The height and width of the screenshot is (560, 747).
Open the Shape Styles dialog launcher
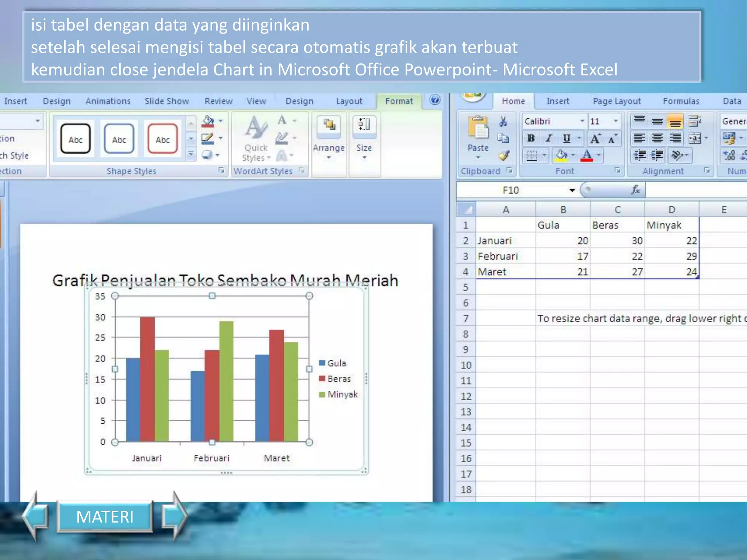point(221,170)
